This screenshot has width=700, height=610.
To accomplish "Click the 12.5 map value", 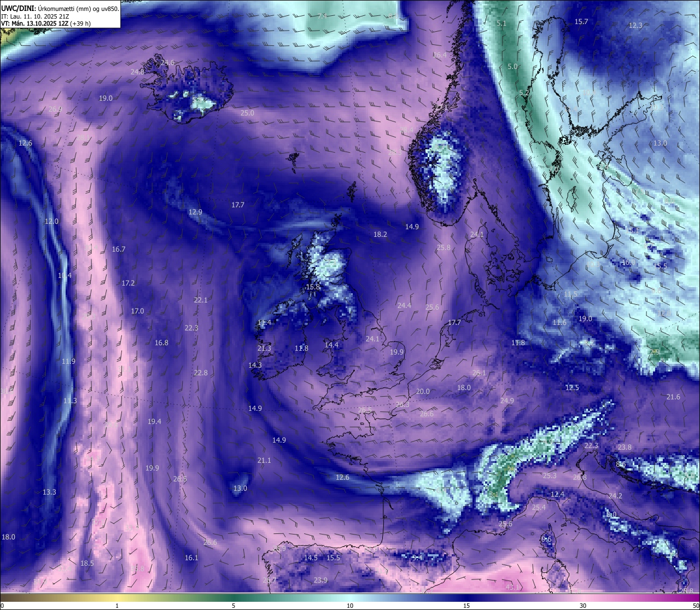I will pyautogui.click(x=572, y=388).
